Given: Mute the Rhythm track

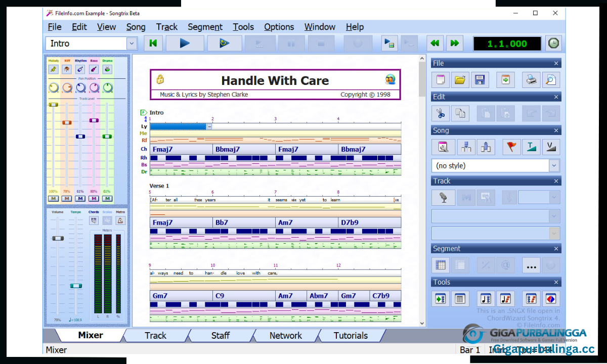Looking at the screenshot, I should coord(80,199).
